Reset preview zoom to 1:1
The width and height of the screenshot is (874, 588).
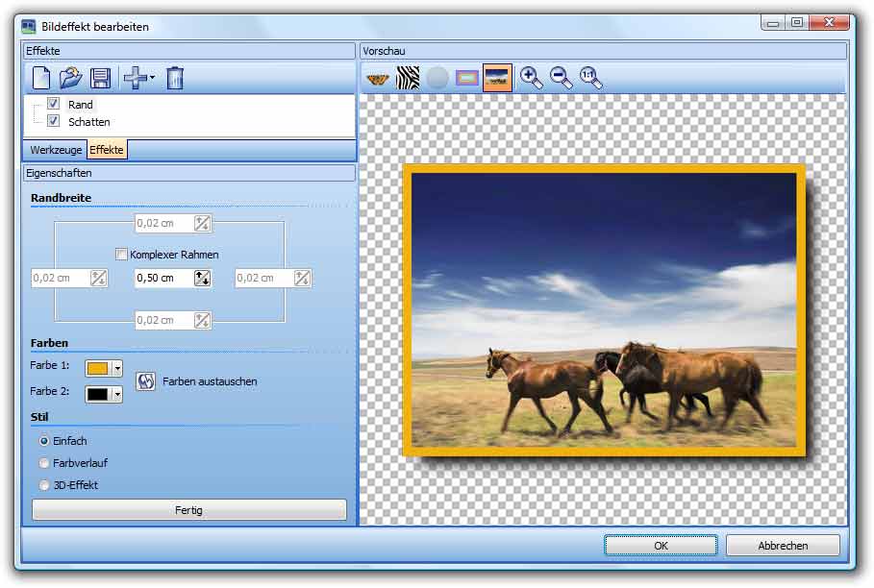590,79
